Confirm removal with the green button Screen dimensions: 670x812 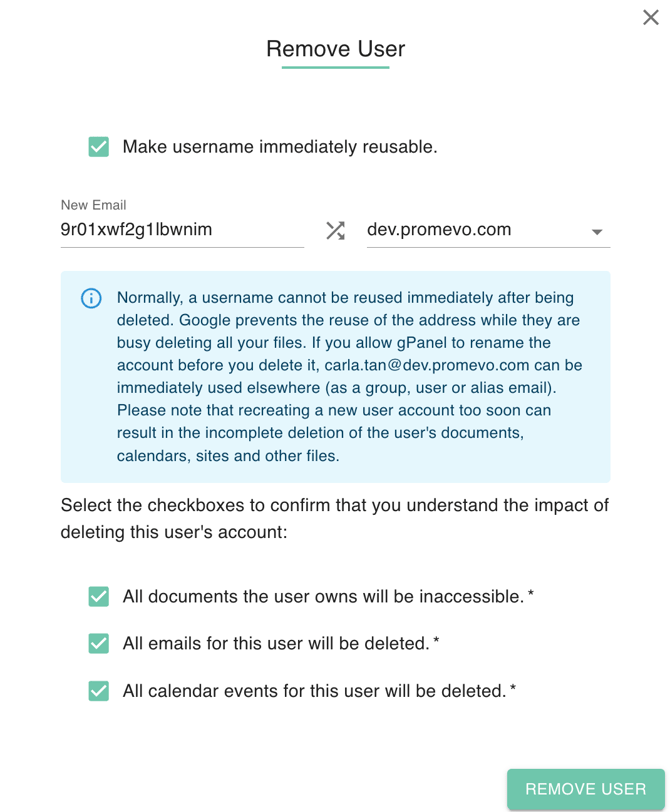(x=586, y=789)
